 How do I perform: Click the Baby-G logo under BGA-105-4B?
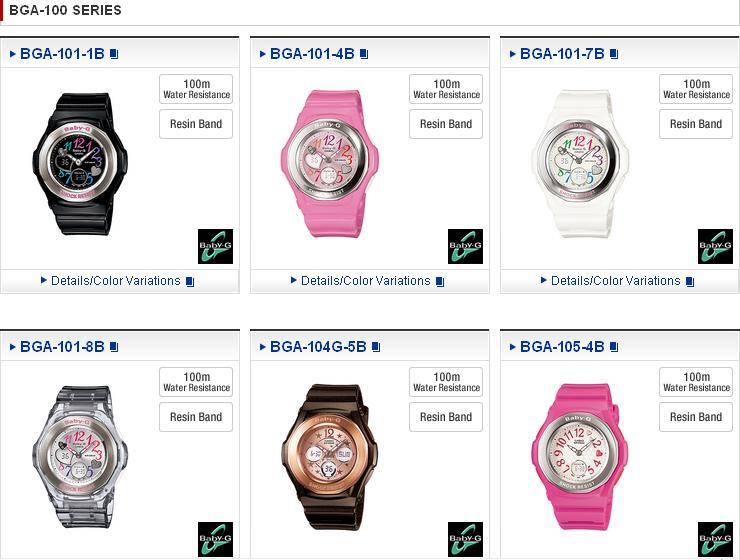coord(715,539)
